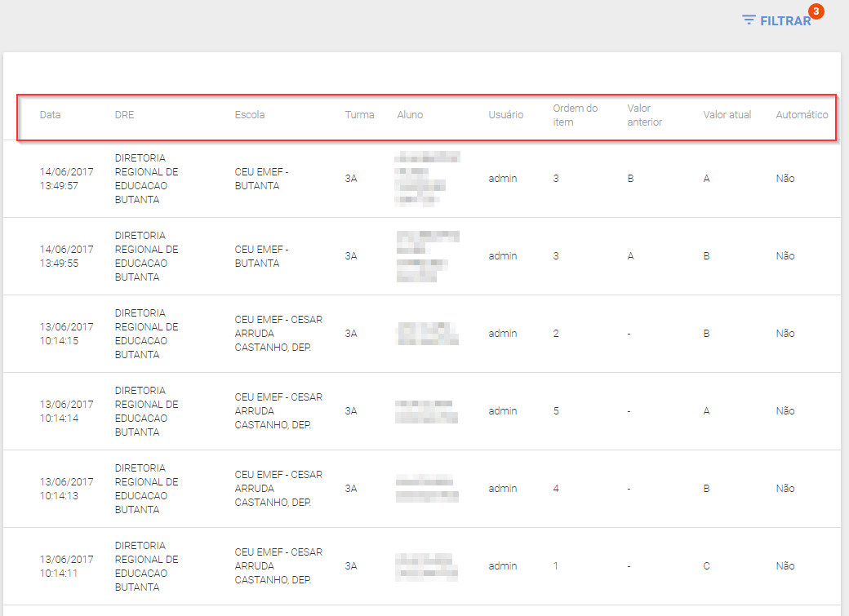Select date 13/06/2017 10:14:15
Image resolution: width=849 pixels, height=616 pixels.
coord(66,334)
